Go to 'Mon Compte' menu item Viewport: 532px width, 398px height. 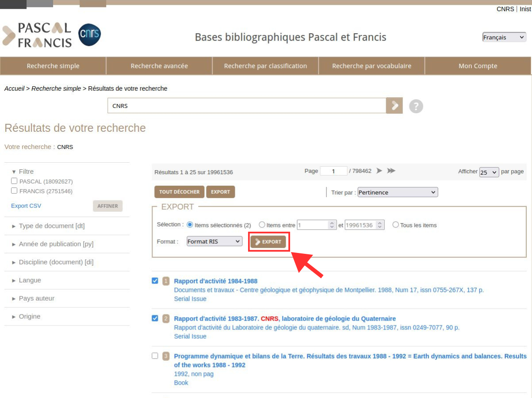pyautogui.click(x=478, y=65)
